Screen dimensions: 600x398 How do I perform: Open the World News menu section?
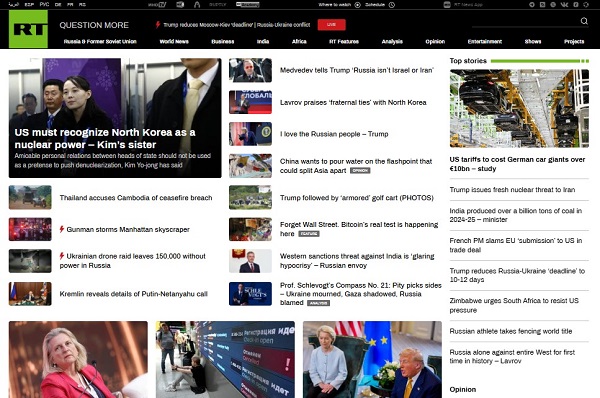(x=174, y=41)
